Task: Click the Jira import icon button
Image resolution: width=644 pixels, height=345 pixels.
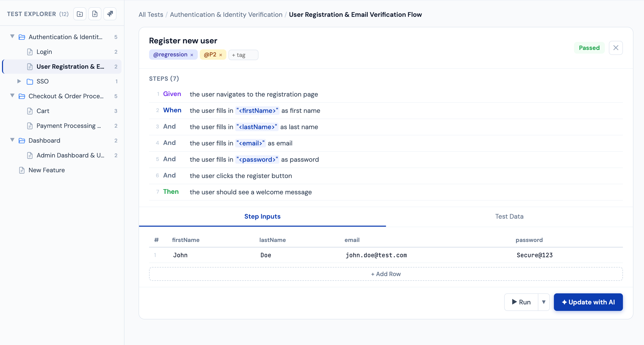Action: (x=110, y=14)
